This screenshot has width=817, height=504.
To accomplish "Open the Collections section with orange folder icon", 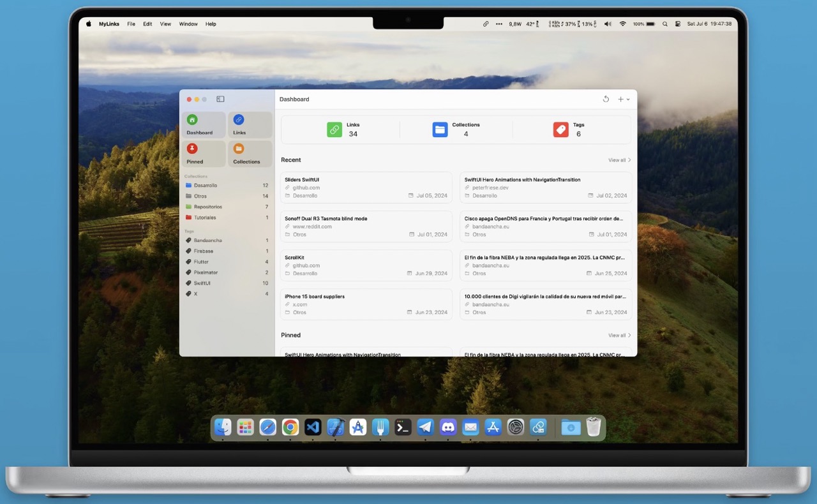I will 250,153.
